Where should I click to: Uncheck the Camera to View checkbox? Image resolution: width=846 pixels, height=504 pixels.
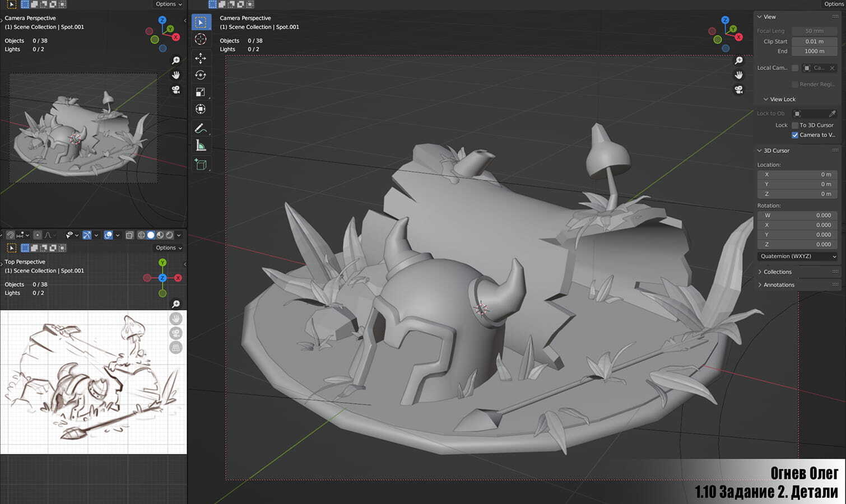(x=795, y=135)
